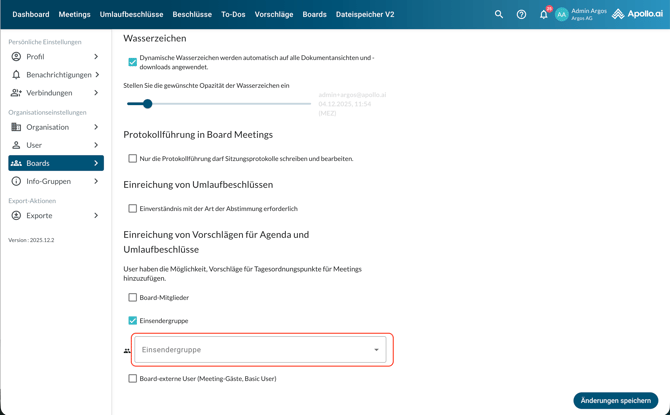Click the Info-Gruppen info icon
The image size is (670, 415).
[16, 181]
